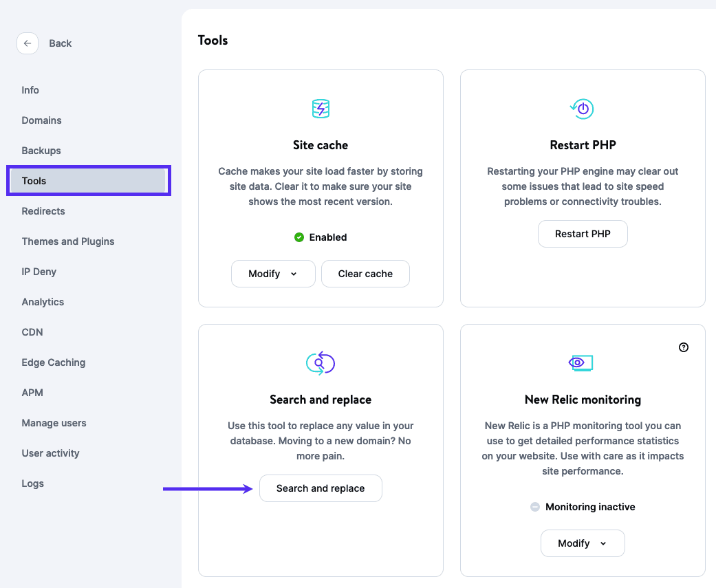This screenshot has width=716, height=588.
Task: Open the Search and replace tool button
Action: 321,488
